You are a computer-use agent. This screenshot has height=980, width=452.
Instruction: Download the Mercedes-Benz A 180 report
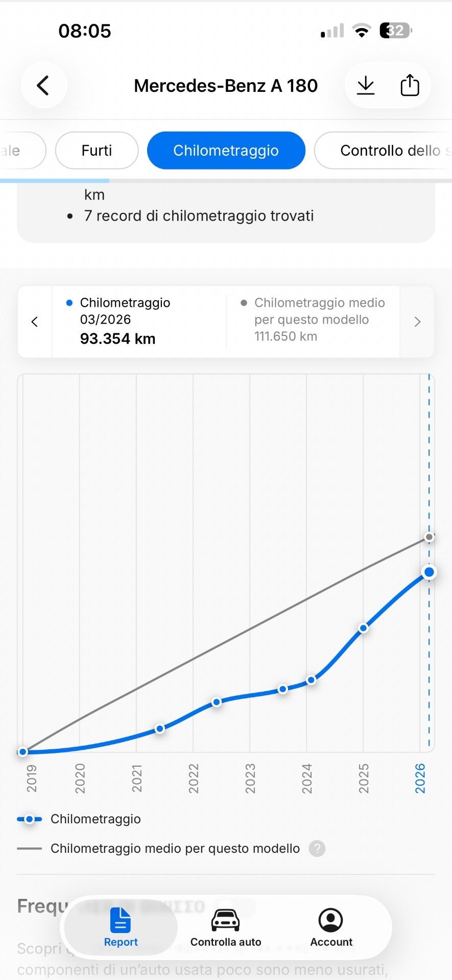[366, 85]
